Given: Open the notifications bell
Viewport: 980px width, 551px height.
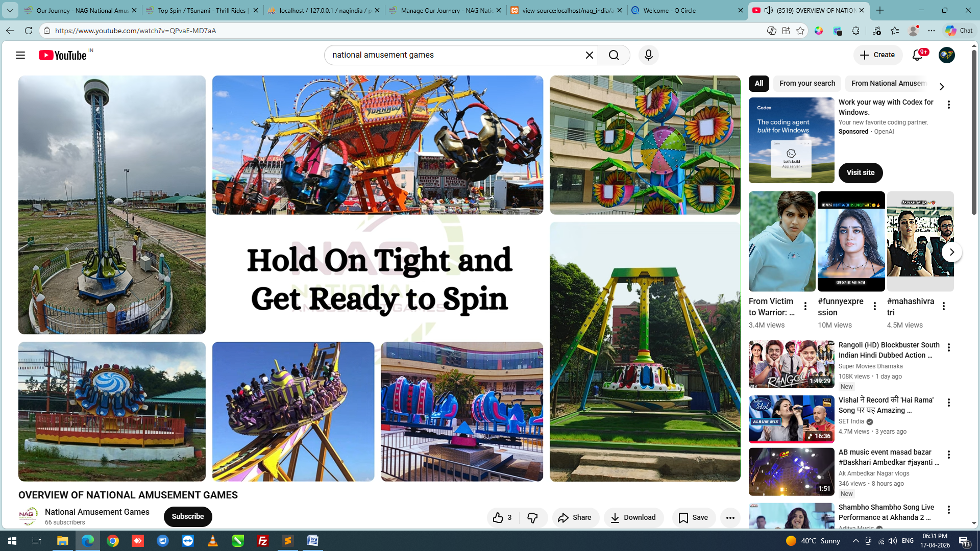Looking at the screenshot, I should (x=917, y=55).
